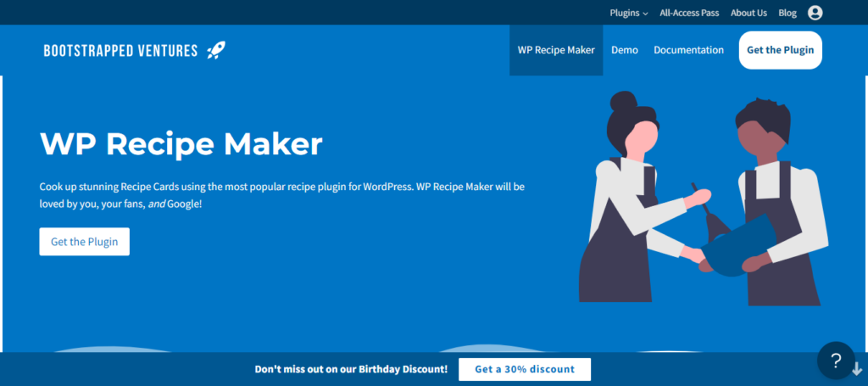Click the down arrow icon at bottom right
Viewport: 868px width, 386px height.
(858, 369)
